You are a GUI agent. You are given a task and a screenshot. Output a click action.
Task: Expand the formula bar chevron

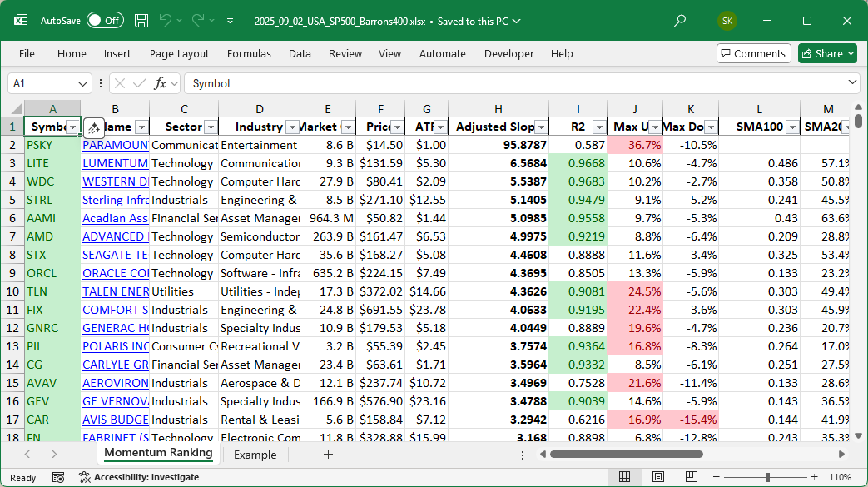click(852, 83)
